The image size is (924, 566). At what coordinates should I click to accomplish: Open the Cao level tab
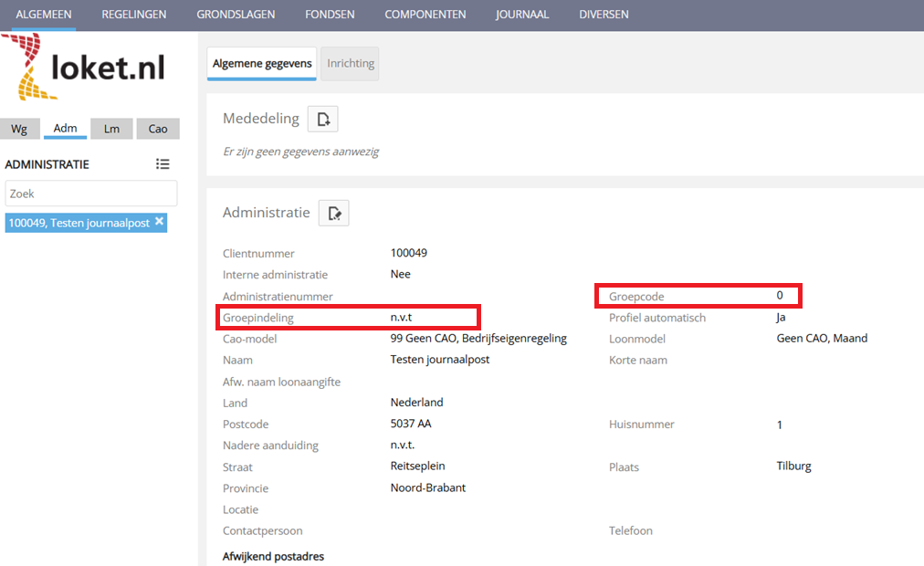[x=158, y=129]
